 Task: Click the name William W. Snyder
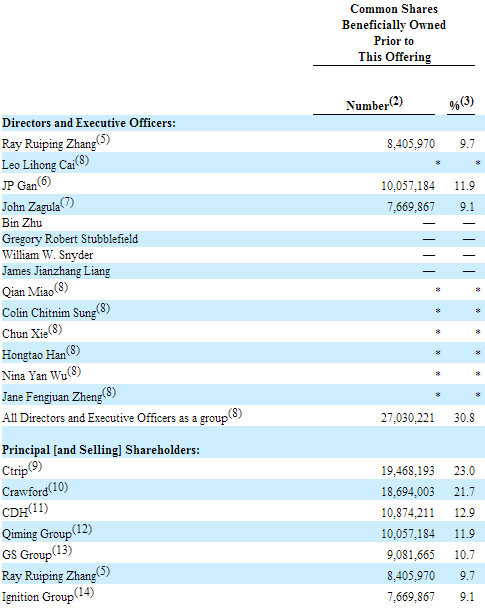tap(47, 255)
